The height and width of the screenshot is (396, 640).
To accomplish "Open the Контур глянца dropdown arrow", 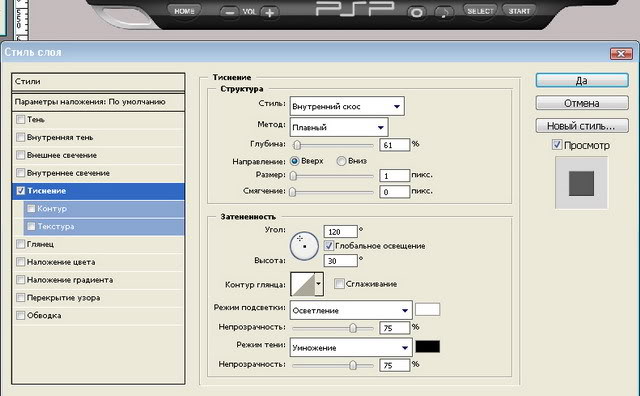I will [x=319, y=284].
